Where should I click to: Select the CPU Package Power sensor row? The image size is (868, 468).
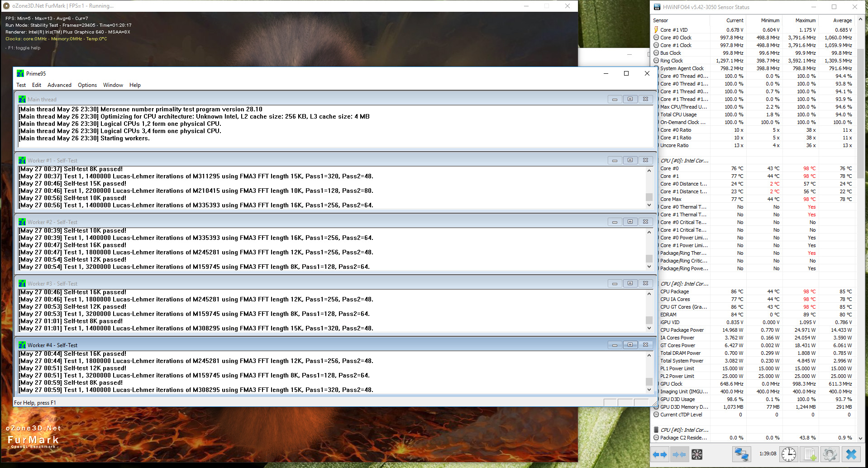click(754, 330)
